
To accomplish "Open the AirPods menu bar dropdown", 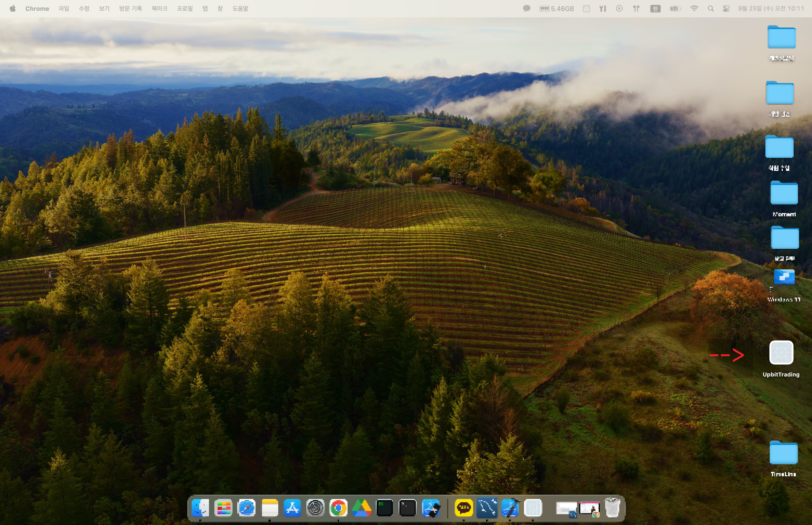I will click(636, 8).
